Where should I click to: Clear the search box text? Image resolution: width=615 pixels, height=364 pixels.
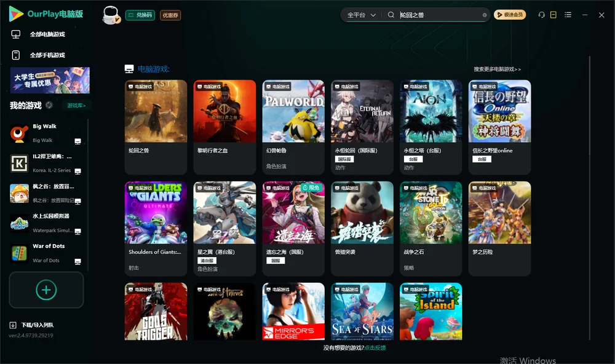coord(485,15)
